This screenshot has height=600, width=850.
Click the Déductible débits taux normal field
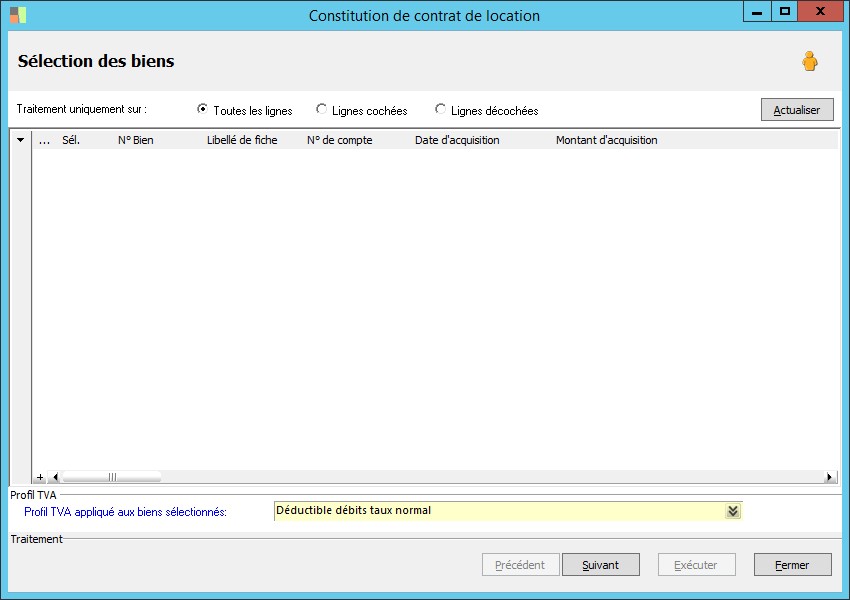[x=508, y=511]
